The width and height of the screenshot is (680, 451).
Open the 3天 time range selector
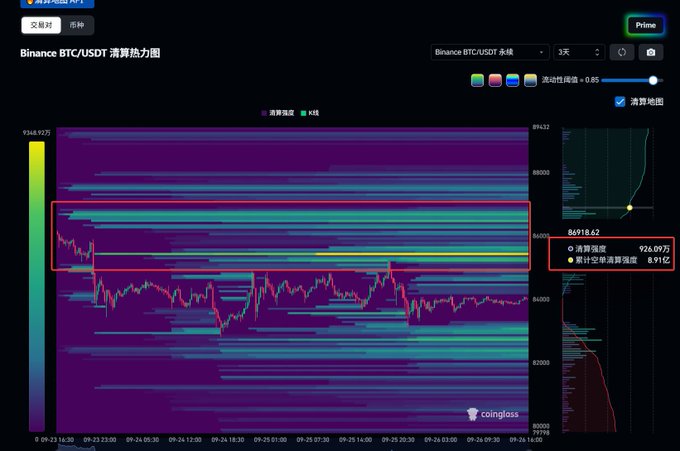579,52
